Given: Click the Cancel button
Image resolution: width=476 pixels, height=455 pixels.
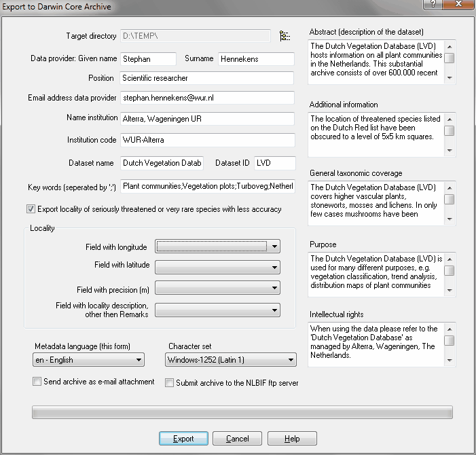Looking at the screenshot, I should pos(237,439).
